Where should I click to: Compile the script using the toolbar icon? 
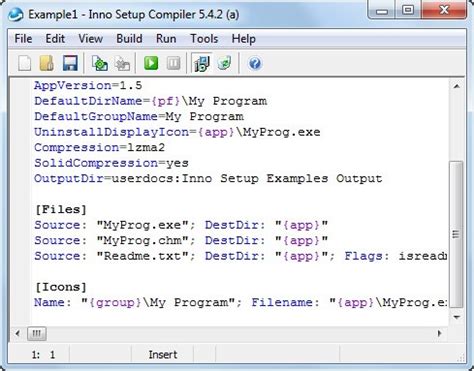100,63
